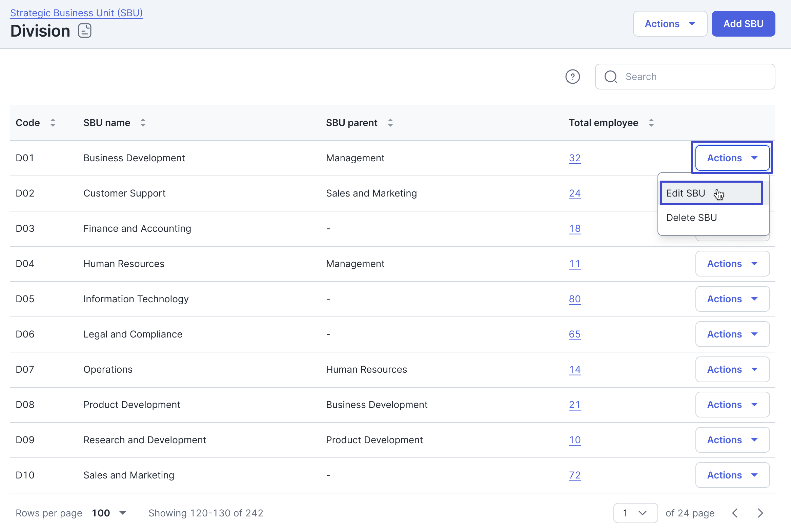Viewport: 791px width, 532px height.
Task: Open employee count 80 link
Action: click(x=574, y=299)
